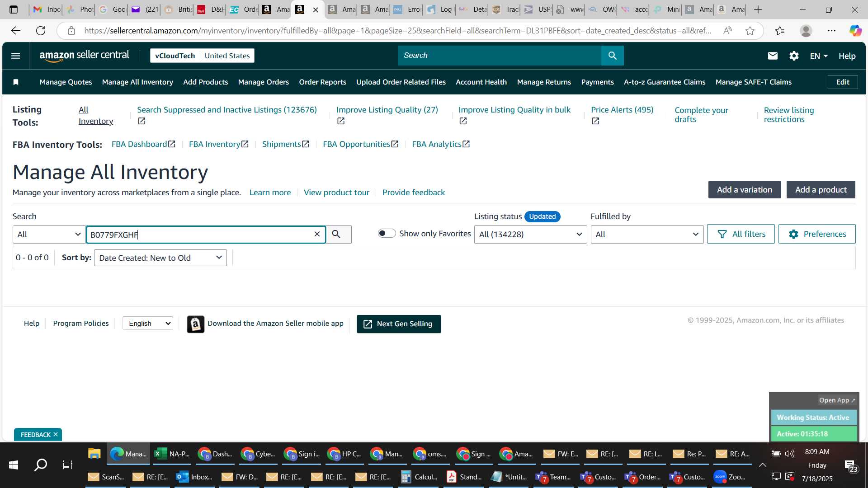Open Manage Orders menu item
The width and height of the screenshot is (868, 488).
pyautogui.click(x=264, y=82)
